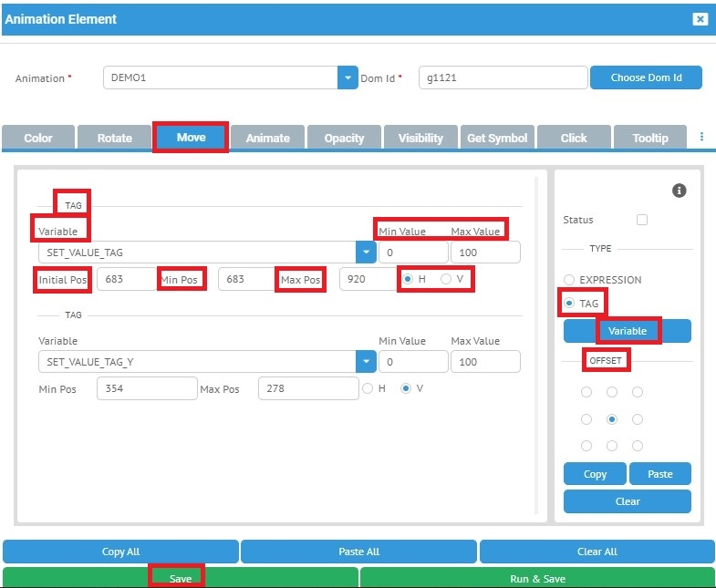Select the top-left offset radio button
This screenshot has height=588, width=716.
(586, 392)
